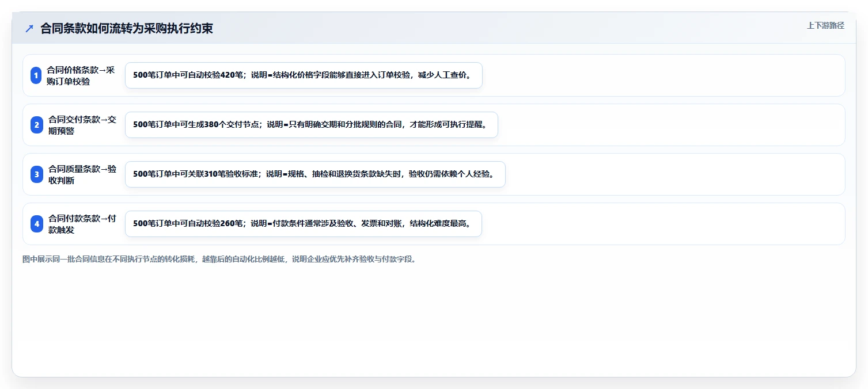
Task: Click the box stating 可关联310笔验收标准
Action: [315, 174]
